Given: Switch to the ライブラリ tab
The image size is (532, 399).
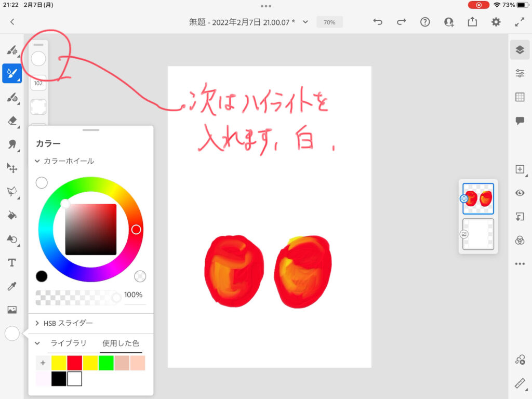Looking at the screenshot, I should 66,343.
